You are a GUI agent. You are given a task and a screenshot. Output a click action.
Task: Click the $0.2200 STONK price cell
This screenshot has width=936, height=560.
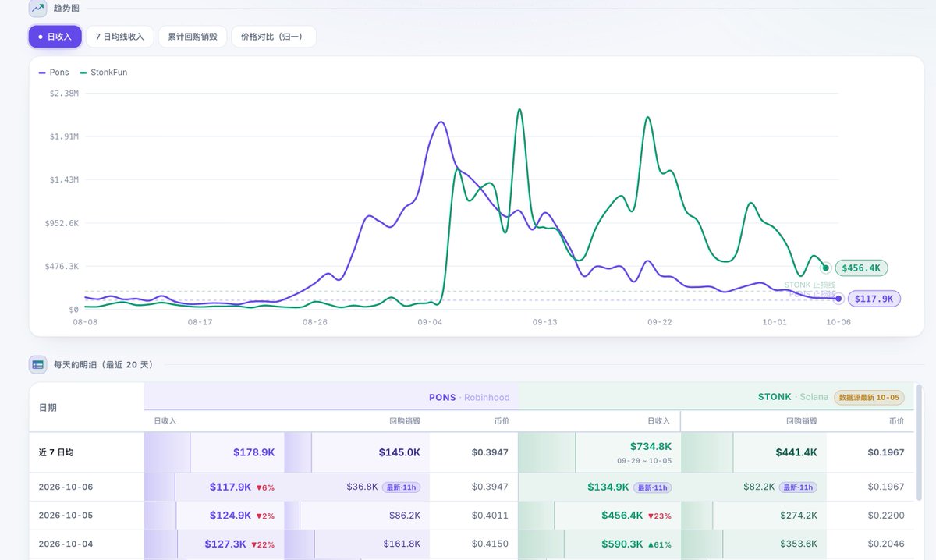click(x=886, y=516)
